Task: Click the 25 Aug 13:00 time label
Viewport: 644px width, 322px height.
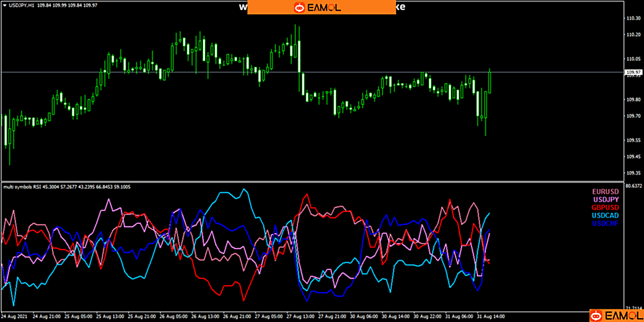Action: pyautogui.click(x=111, y=316)
